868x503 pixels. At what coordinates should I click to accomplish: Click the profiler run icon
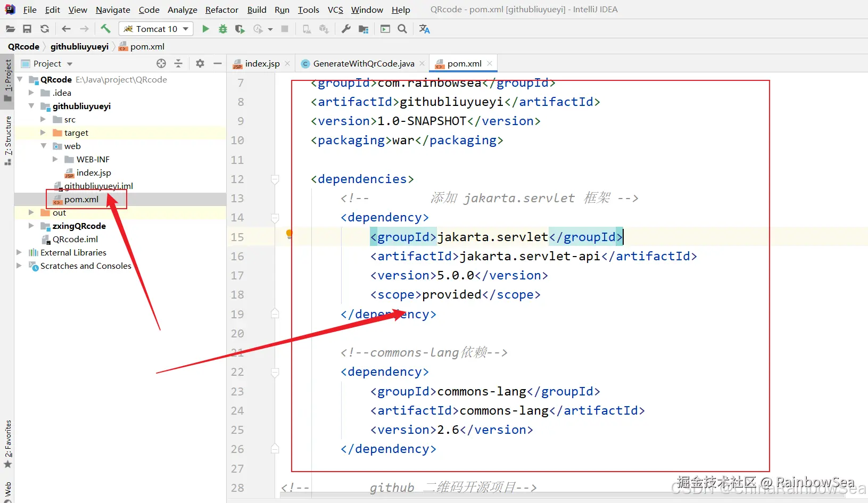click(x=258, y=29)
